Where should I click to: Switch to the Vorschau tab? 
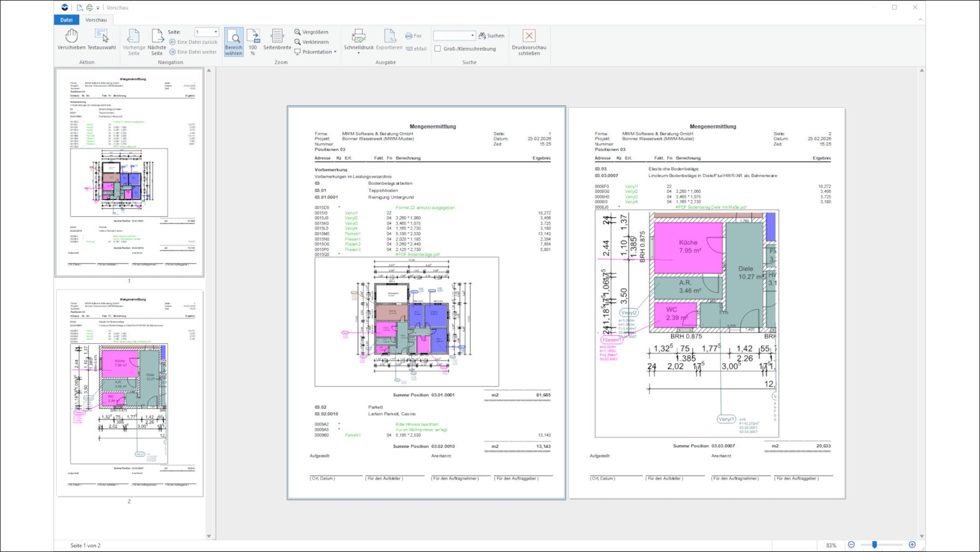point(96,20)
